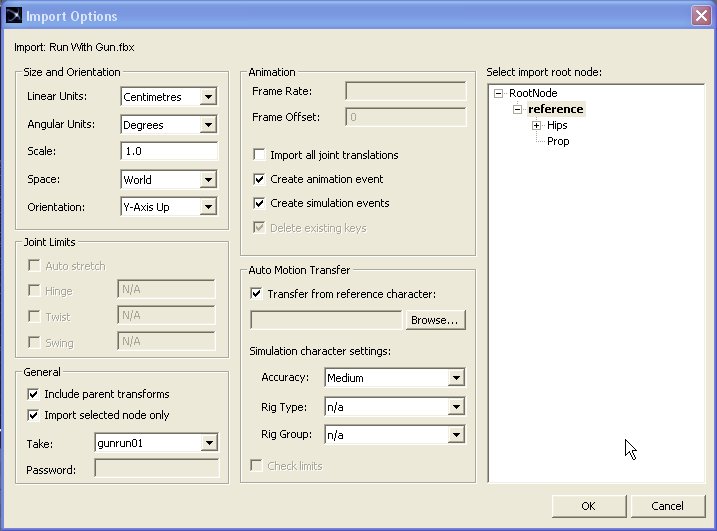Collapse the RootNode tree node
The height and width of the screenshot is (531, 717).
tap(498, 93)
